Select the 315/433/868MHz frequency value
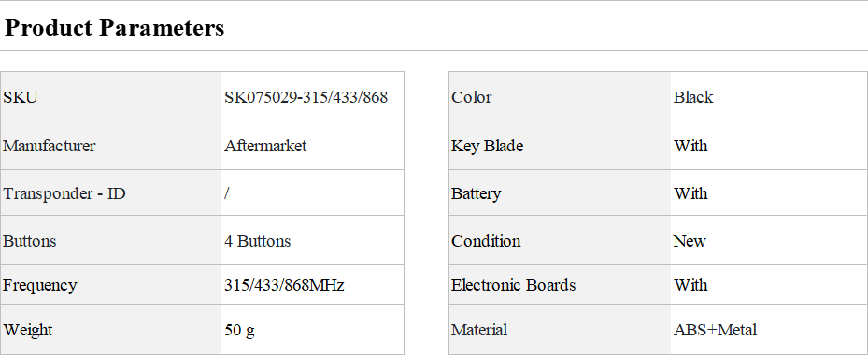The image size is (868, 355). pyautogui.click(x=284, y=285)
